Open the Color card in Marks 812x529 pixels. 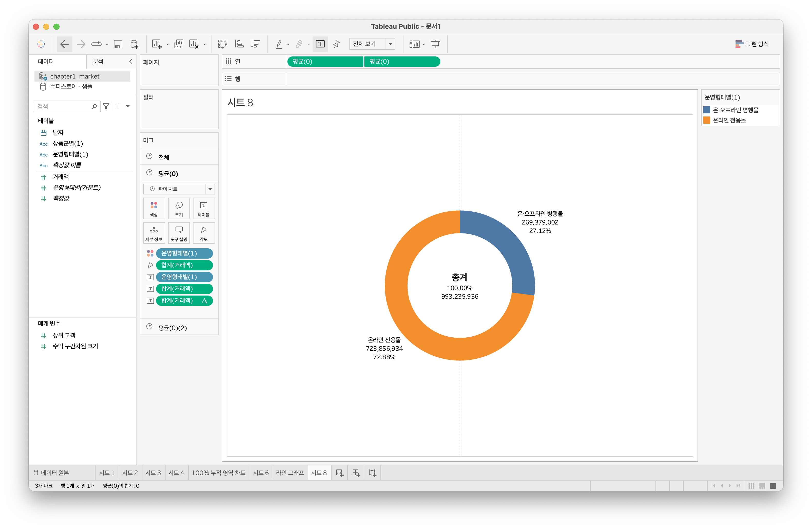point(154,208)
